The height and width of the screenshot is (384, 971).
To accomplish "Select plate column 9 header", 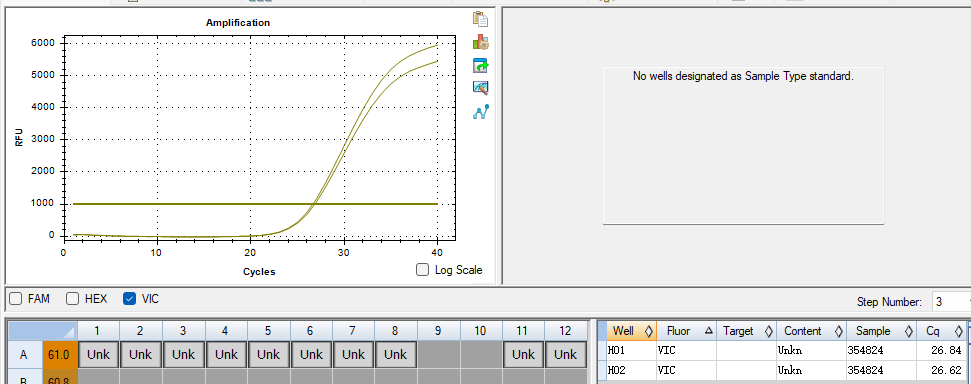I will (x=438, y=331).
